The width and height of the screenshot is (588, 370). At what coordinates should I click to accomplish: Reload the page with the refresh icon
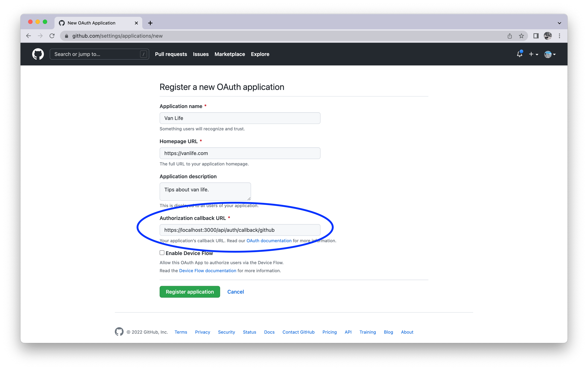[52, 36]
